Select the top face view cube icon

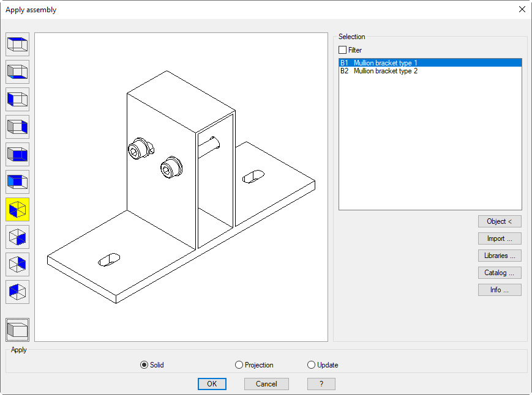click(x=17, y=45)
